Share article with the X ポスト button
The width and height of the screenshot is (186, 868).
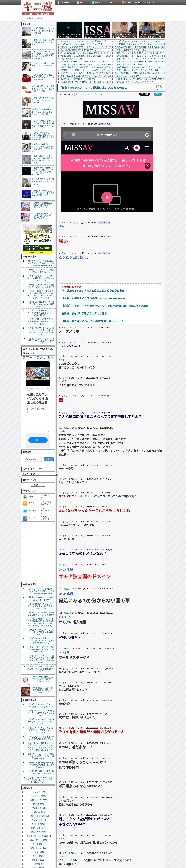pos(145,94)
